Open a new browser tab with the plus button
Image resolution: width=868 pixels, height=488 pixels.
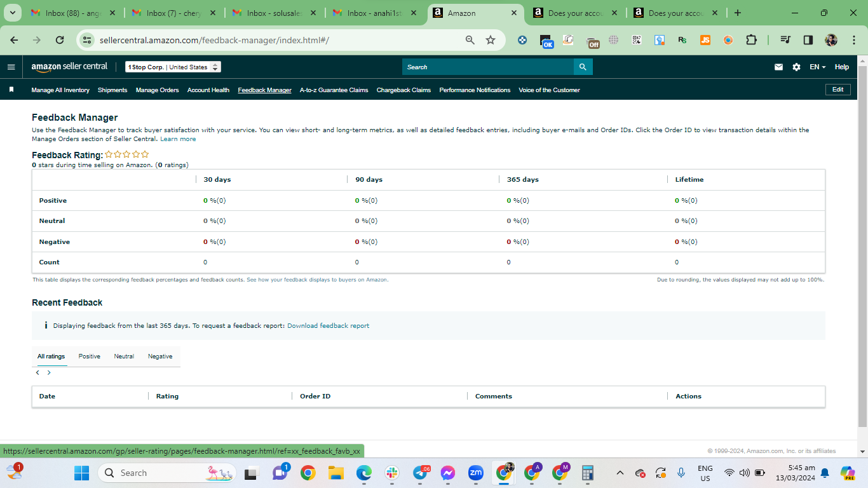[738, 13]
